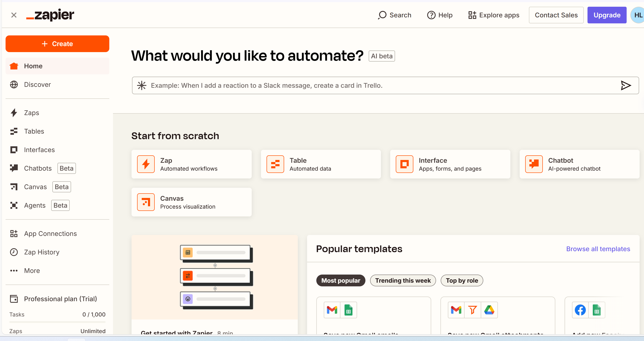Click the Create button
This screenshot has height=341, width=644.
click(x=57, y=44)
